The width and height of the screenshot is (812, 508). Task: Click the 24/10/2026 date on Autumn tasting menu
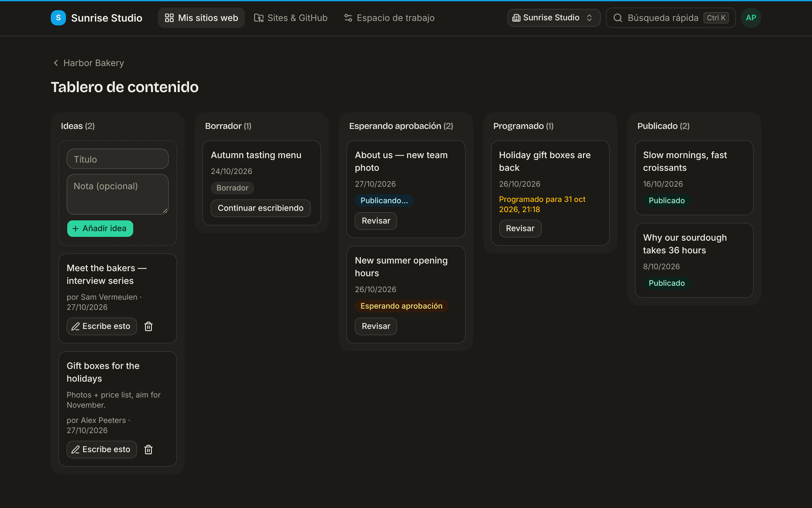[x=232, y=171]
